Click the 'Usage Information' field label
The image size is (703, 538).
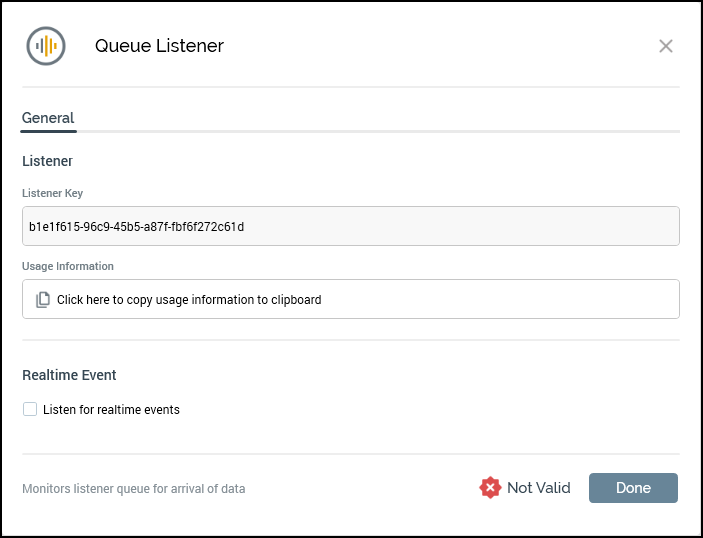[68, 266]
